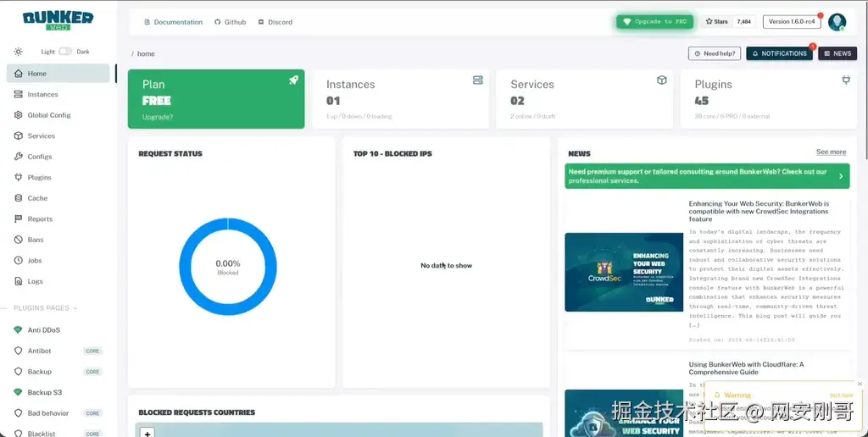868x437 pixels.
Task: Click the Cache database icon
Action: [19, 198]
